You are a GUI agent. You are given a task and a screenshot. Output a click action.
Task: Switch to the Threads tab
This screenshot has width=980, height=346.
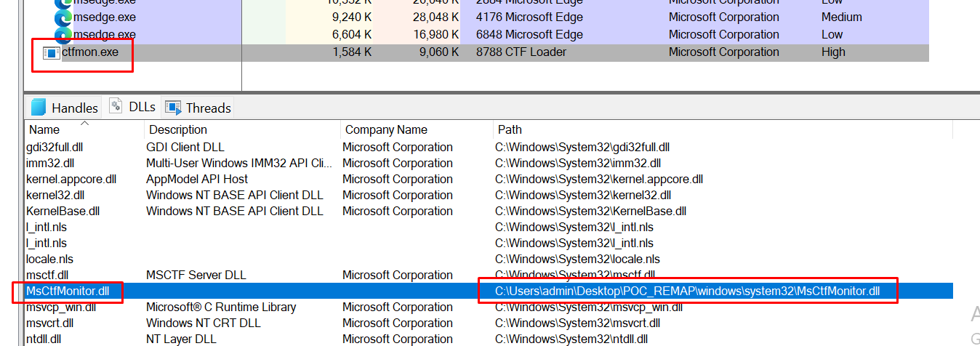tap(198, 108)
